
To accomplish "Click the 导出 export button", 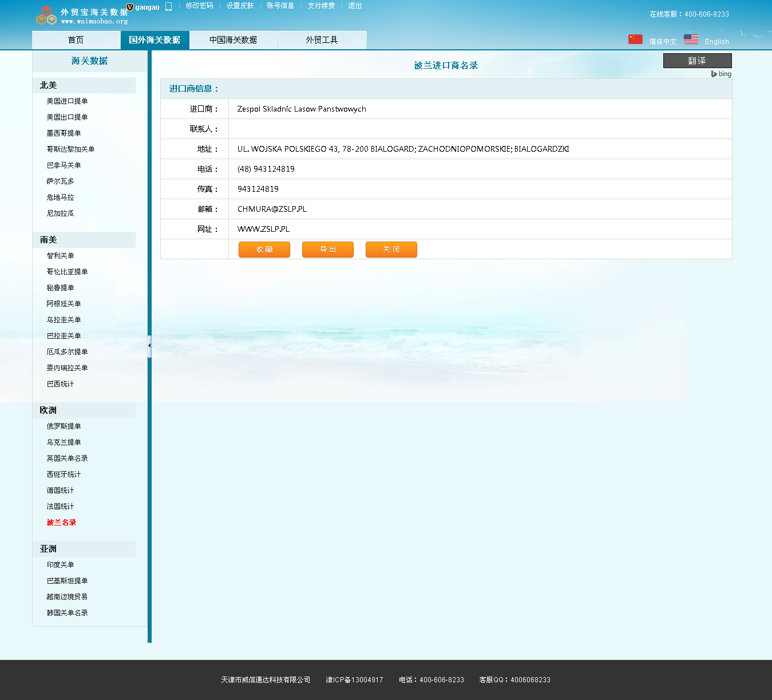I will click(x=328, y=250).
